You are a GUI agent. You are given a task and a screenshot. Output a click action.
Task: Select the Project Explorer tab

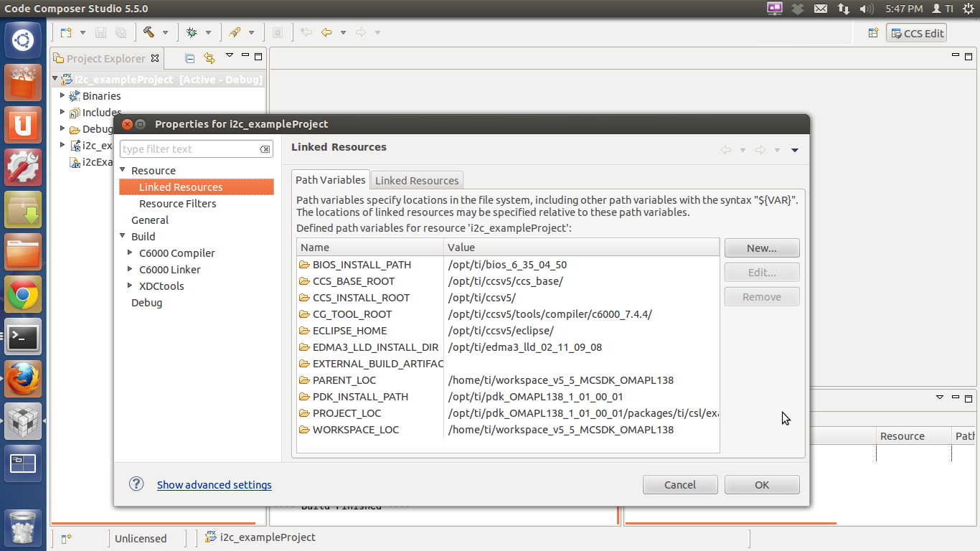106,58
